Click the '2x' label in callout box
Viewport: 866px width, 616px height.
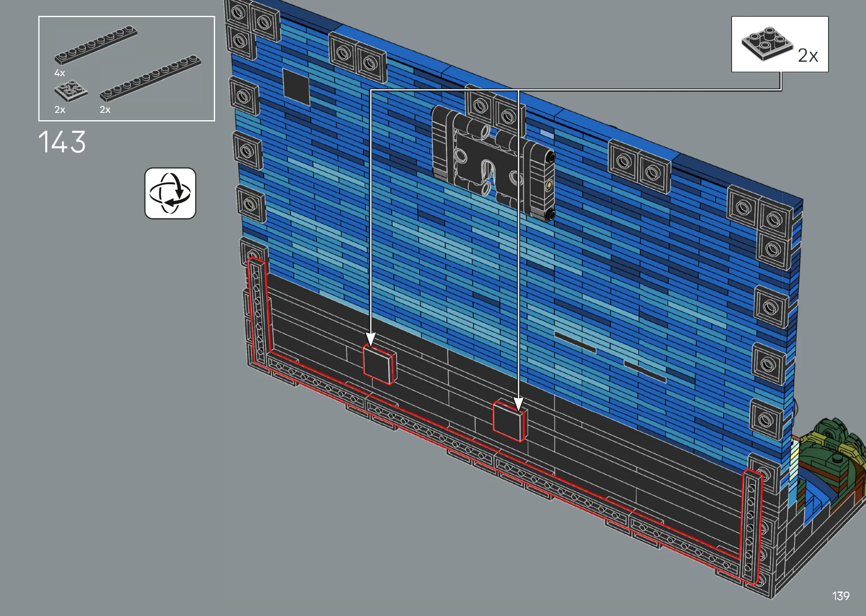click(x=808, y=55)
